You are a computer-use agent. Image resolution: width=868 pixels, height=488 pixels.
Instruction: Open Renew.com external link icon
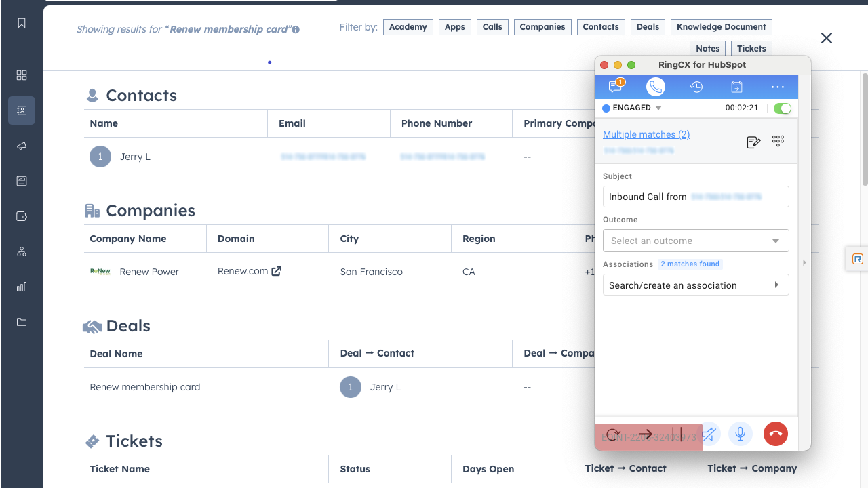point(277,271)
